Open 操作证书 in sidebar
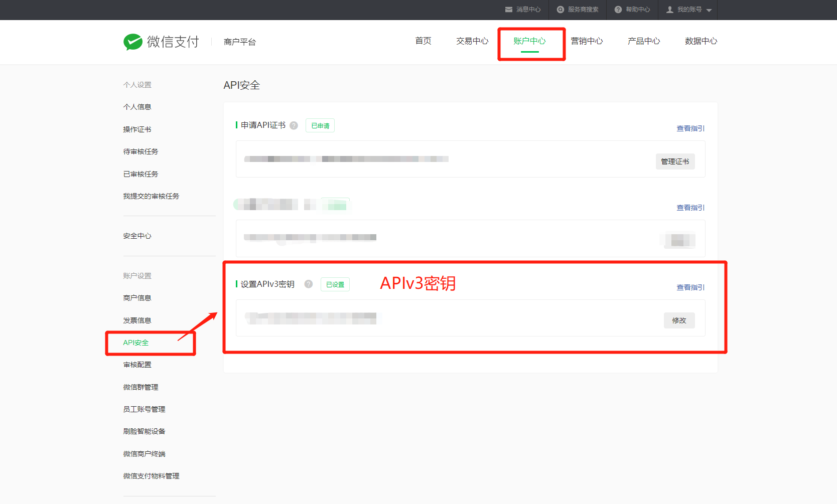This screenshot has height=504, width=837. (x=137, y=129)
